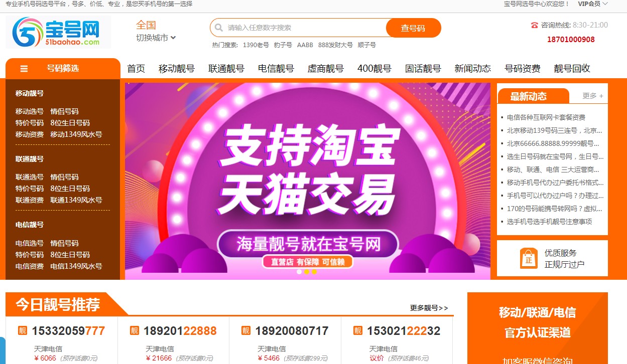
Task: Open the VIP会员 dropdown menu
Action: click(x=593, y=4)
